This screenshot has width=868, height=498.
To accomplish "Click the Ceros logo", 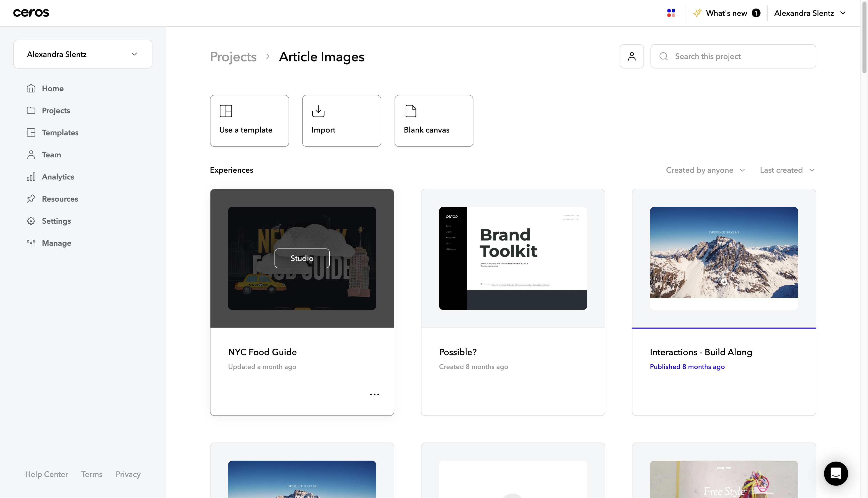I will (31, 13).
